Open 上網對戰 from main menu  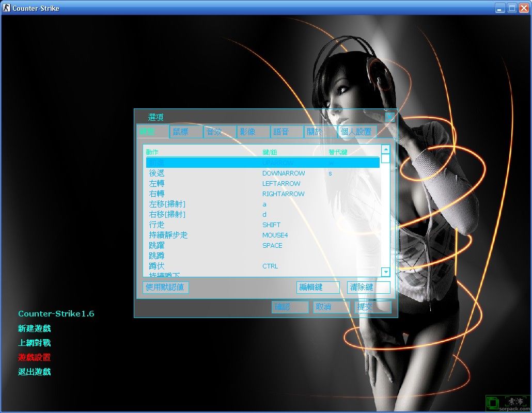click(x=34, y=343)
